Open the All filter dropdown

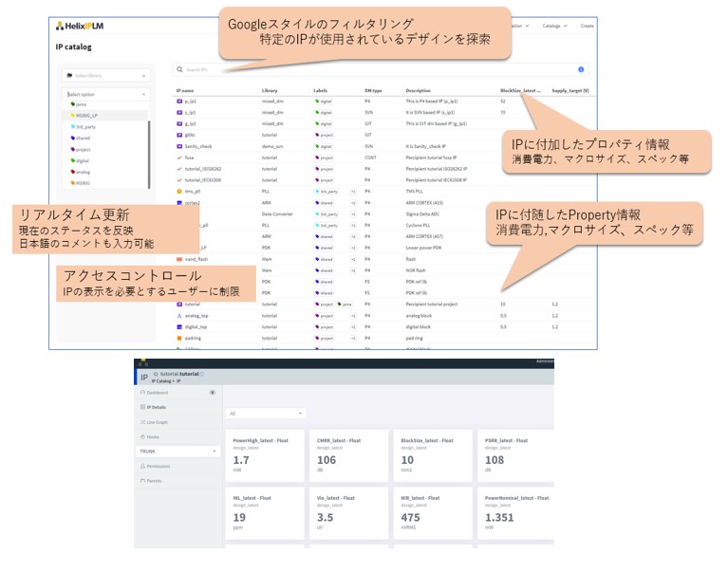[266, 414]
